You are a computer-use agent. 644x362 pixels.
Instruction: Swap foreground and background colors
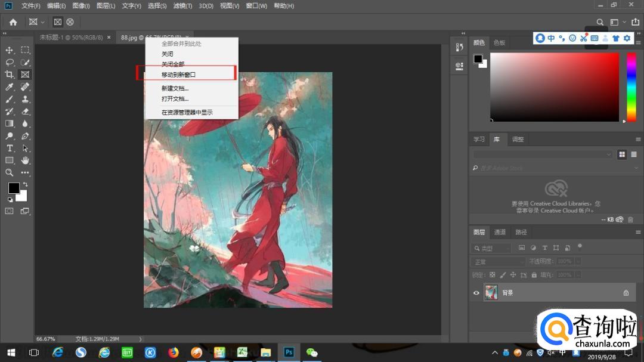pyautogui.click(x=26, y=184)
